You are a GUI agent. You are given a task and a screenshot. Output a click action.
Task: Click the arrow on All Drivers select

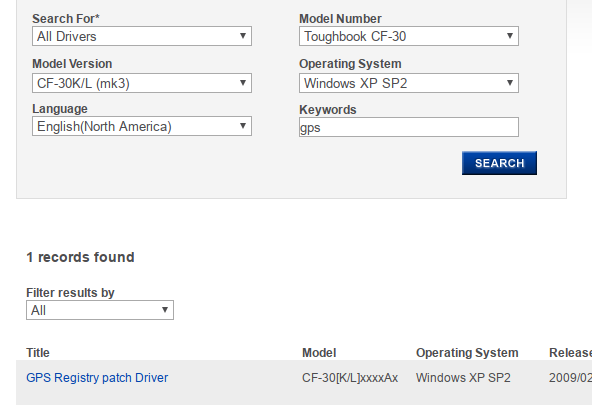[x=243, y=36]
